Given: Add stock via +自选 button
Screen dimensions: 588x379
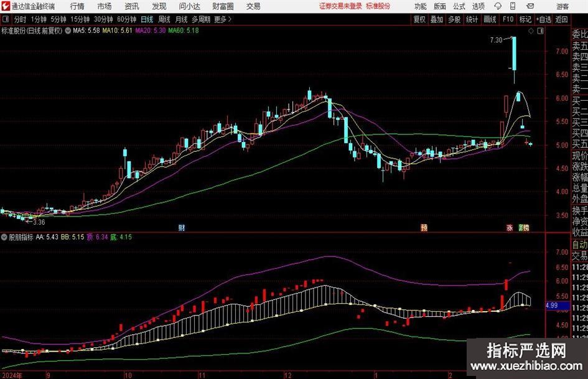Looking at the screenshot, I should tap(543, 19).
